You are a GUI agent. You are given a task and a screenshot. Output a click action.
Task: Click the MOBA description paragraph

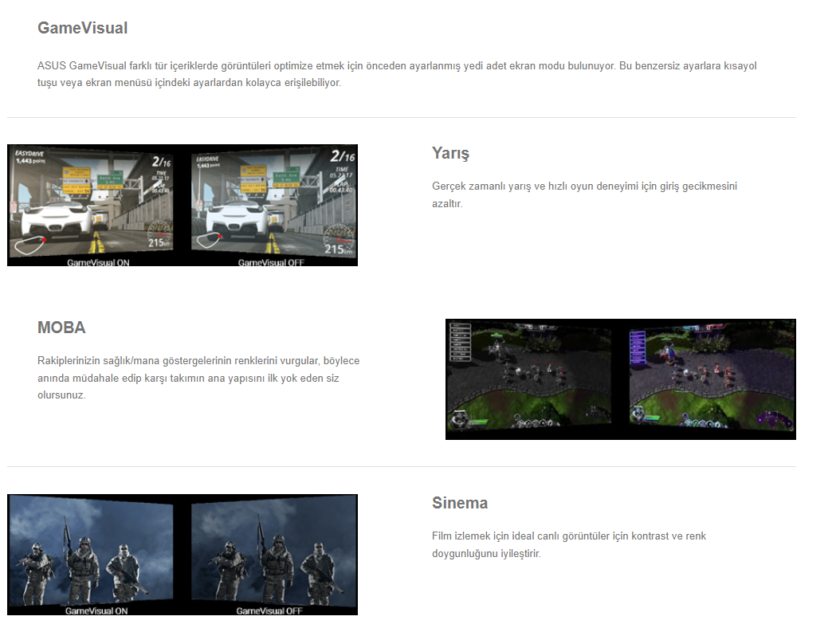coord(199,378)
